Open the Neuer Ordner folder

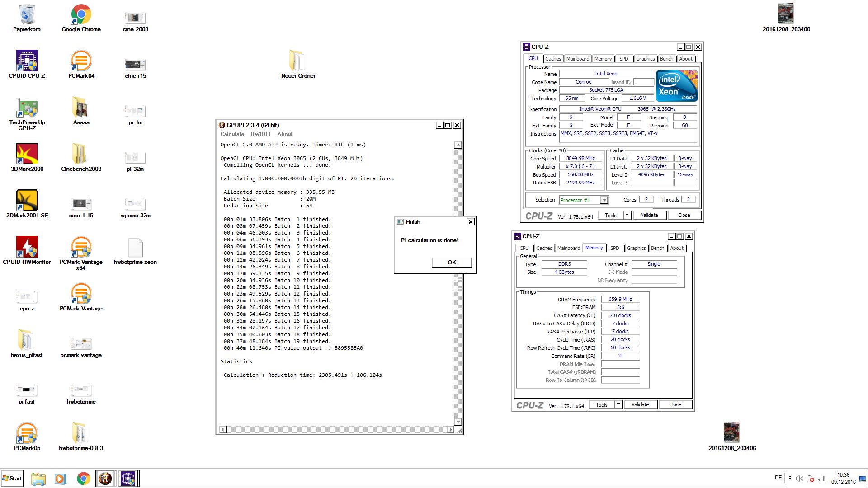click(298, 65)
